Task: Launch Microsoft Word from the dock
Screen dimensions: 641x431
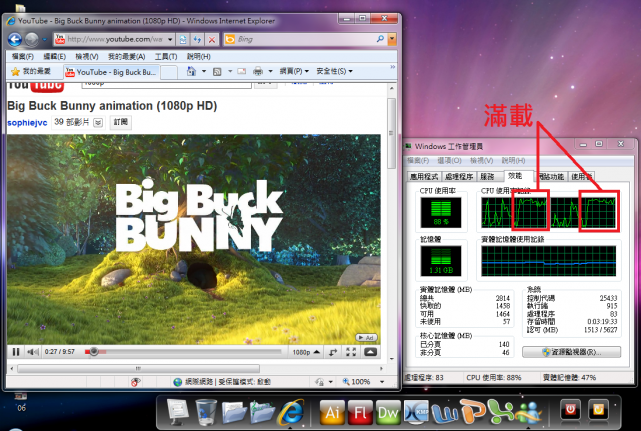Action: (444, 413)
